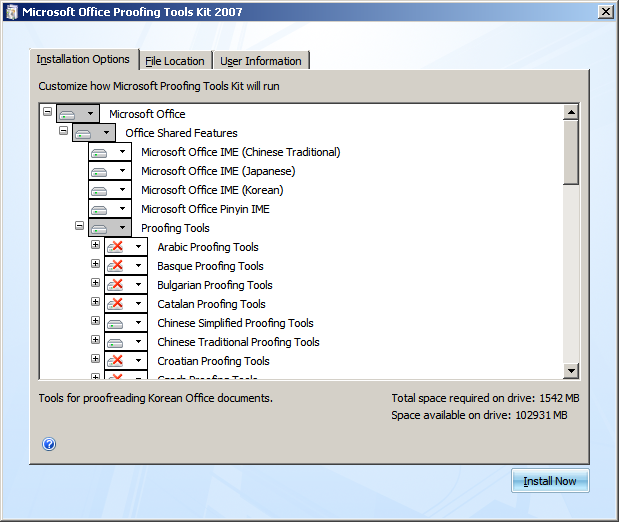This screenshot has width=619, height=522.
Task: Select Microsoft Office IME (Chinese Traditional) label
Action: pyautogui.click(x=241, y=152)
